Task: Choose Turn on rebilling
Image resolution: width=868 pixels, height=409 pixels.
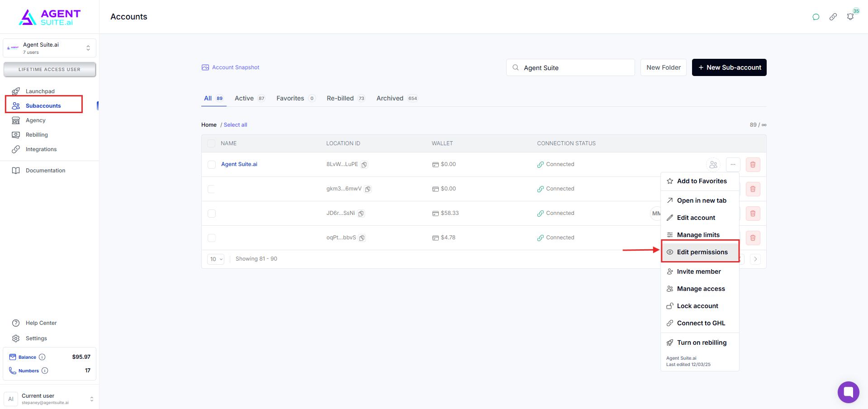Action: (700, 342)
